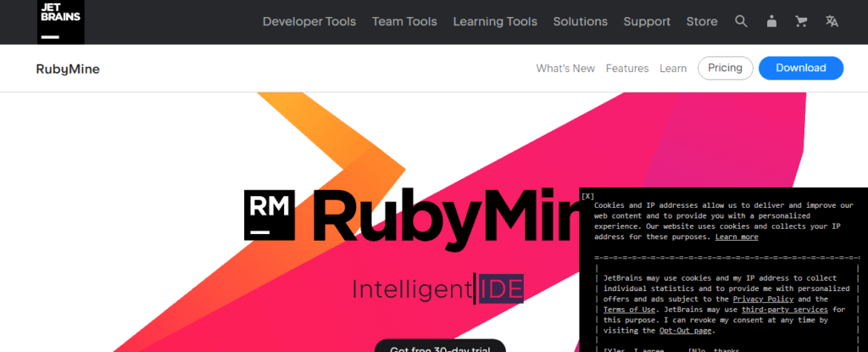868x352 pixels.
Task: Click the RubyMine product title link
Action: click(x=68, y=70)
